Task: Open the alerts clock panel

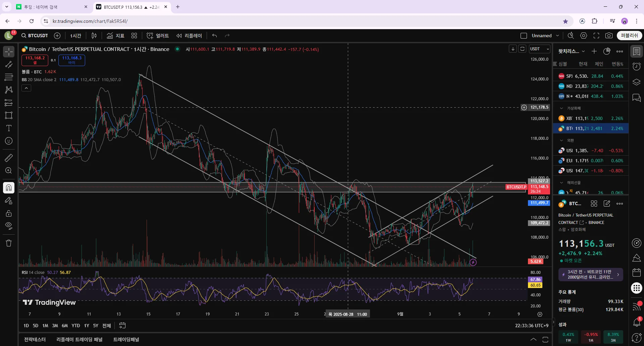Action: [x=636, y=66]
